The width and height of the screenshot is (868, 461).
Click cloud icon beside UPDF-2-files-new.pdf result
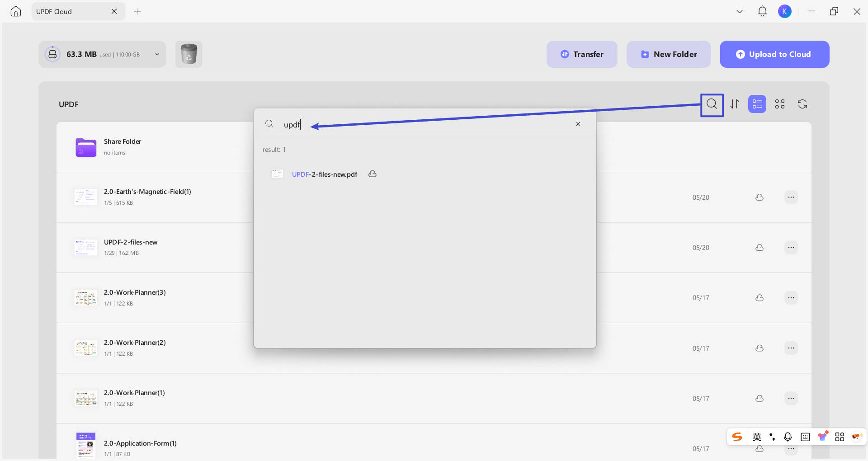(372, 174)
